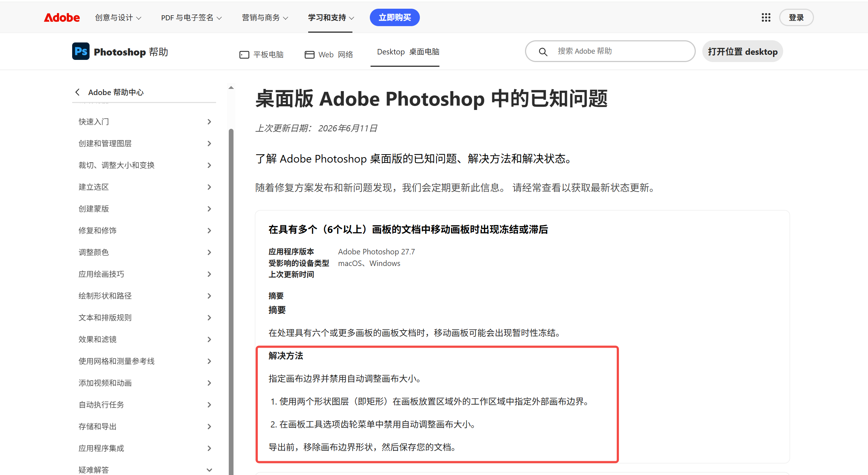The width and height of the screenshot is (868, 475).
Task: Click the paragraph starting 随着修复方案发布
Action: coord(456,188)
